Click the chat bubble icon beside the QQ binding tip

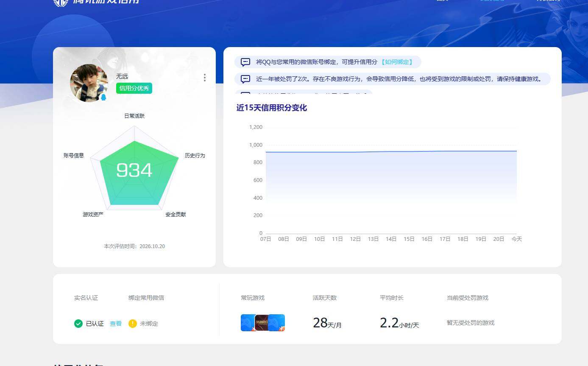tap(245, 62)
